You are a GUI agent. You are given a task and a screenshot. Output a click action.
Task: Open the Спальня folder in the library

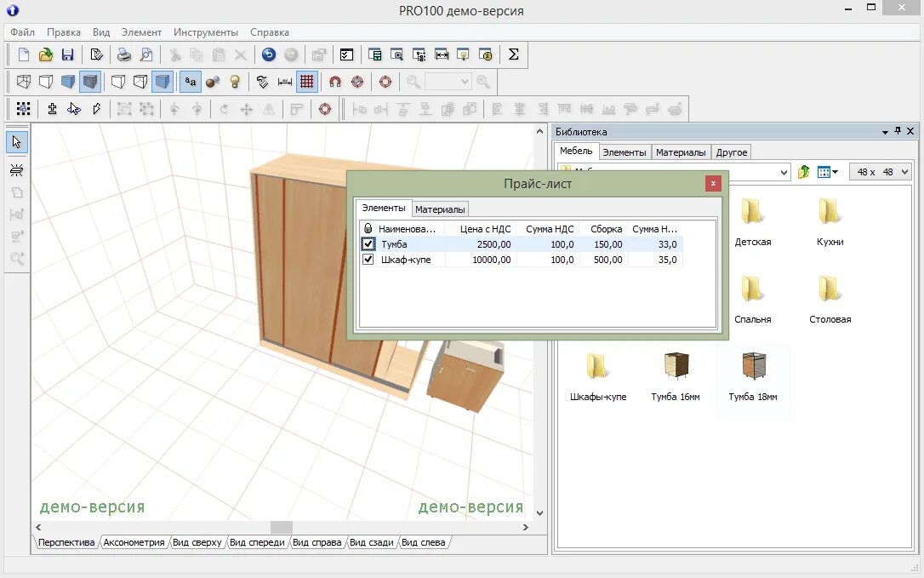[752, 300]
